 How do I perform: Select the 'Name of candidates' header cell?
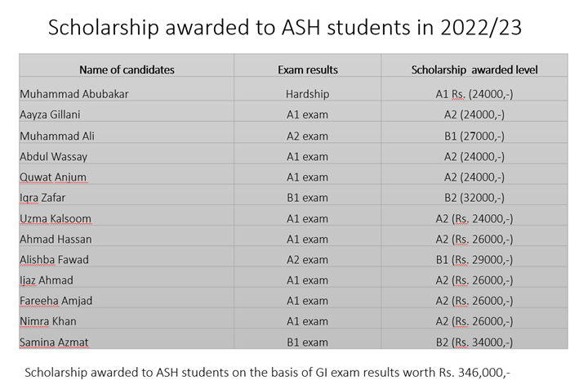(127, 69)
